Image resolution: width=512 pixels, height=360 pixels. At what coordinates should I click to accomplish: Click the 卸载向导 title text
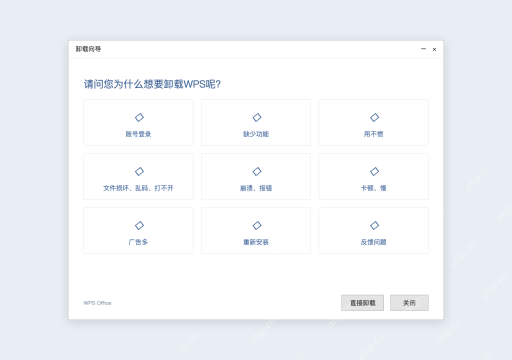(88, 49)
